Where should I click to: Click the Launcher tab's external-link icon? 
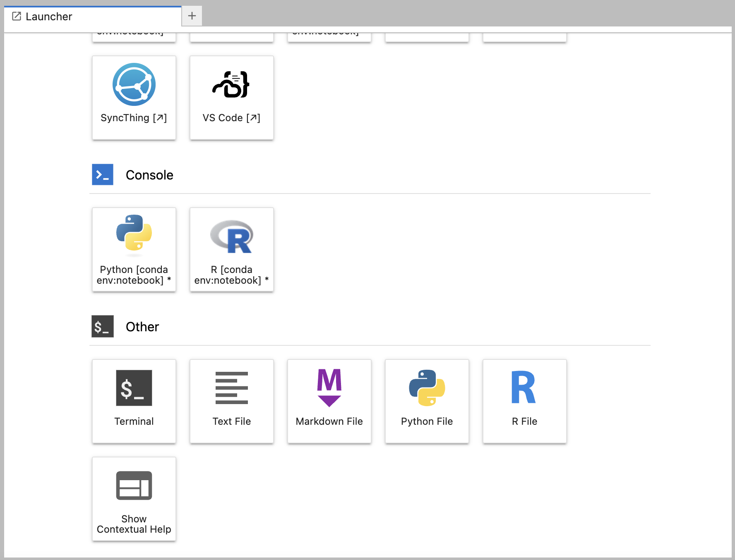tap(17, 16)
